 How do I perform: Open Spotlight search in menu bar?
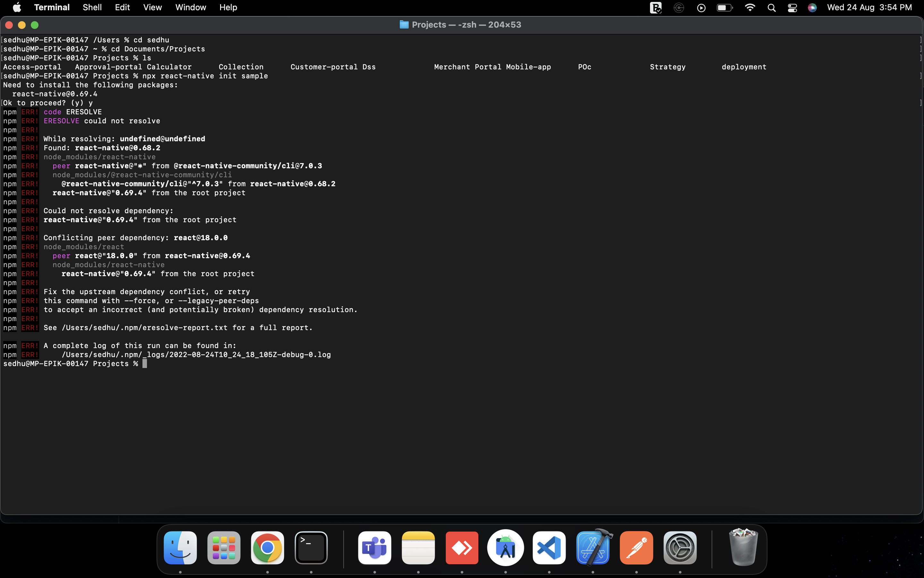(771, 8)
